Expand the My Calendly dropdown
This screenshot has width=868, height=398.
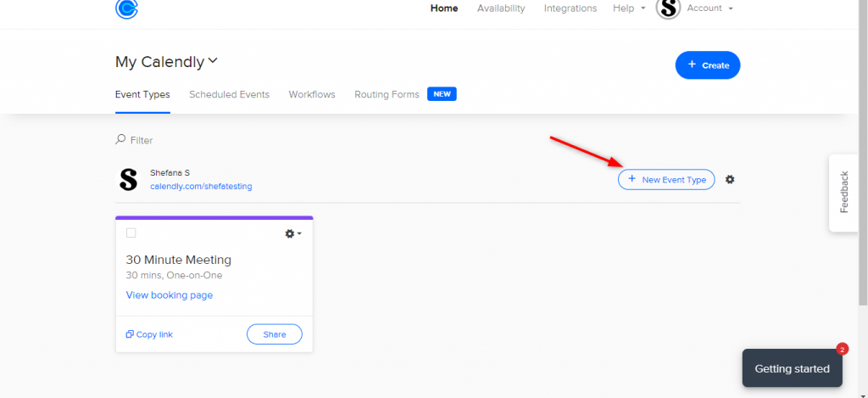(167, 62)
